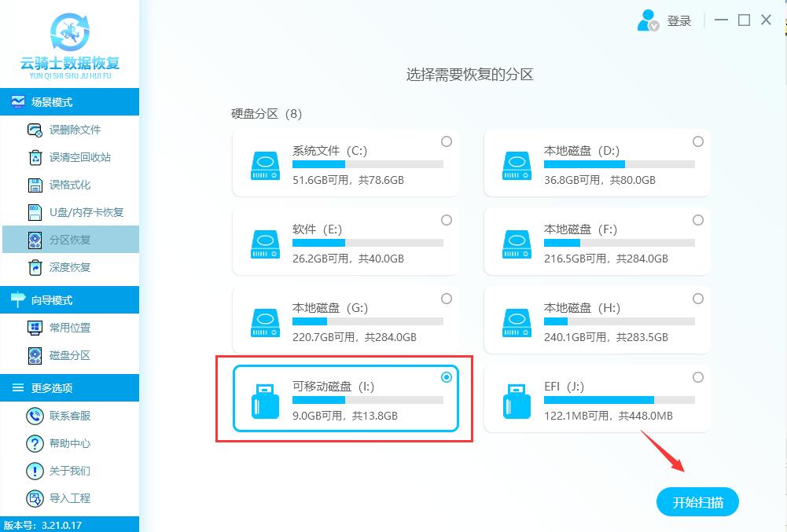This screenshot has height=532, width=787.
Task: Select the 系统文件 (C:) radio button
Action: click(x=447, y=141)
